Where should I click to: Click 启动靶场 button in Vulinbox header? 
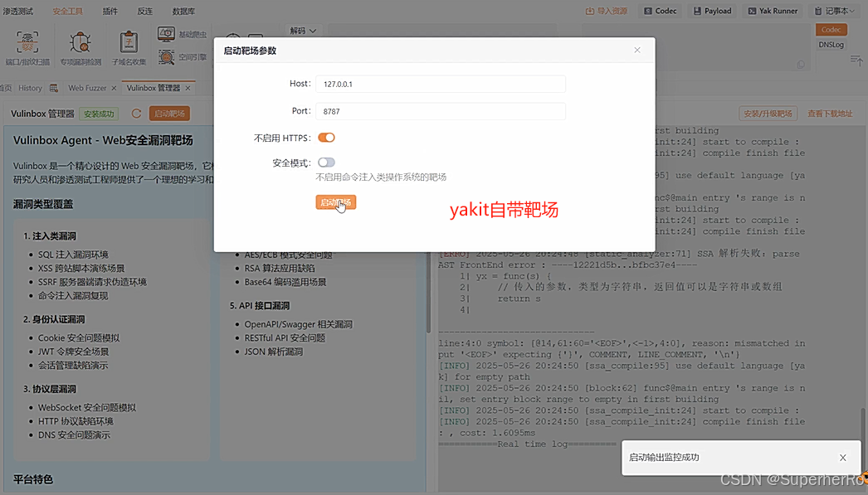click(x=169, y=114)
